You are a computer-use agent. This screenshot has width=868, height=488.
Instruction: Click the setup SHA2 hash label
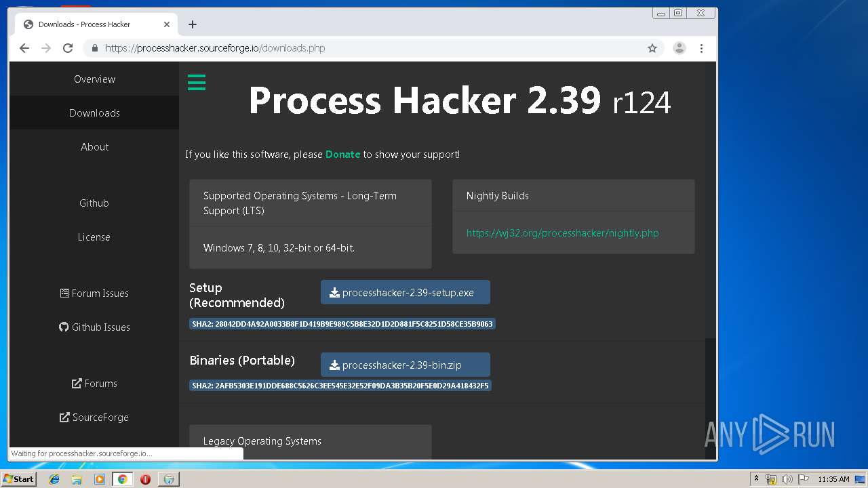[x=342, y=324]
